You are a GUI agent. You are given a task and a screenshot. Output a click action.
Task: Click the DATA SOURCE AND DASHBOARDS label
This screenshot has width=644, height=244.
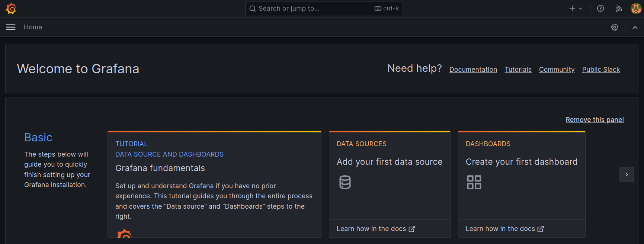169,154
